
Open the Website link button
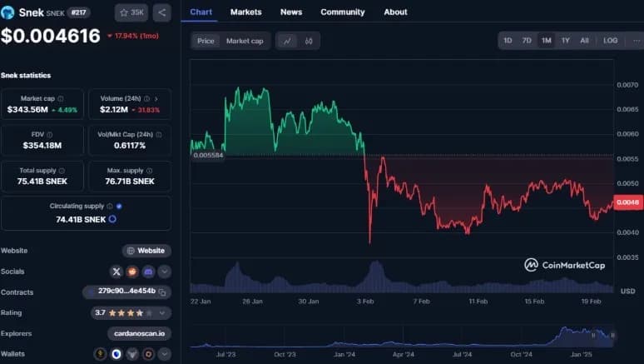pos(146,251)
